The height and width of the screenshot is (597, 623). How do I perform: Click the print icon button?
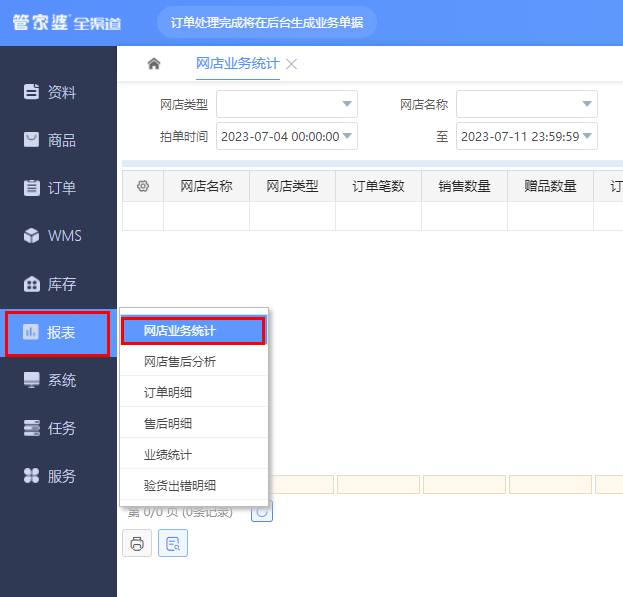[x=137, y=543]
